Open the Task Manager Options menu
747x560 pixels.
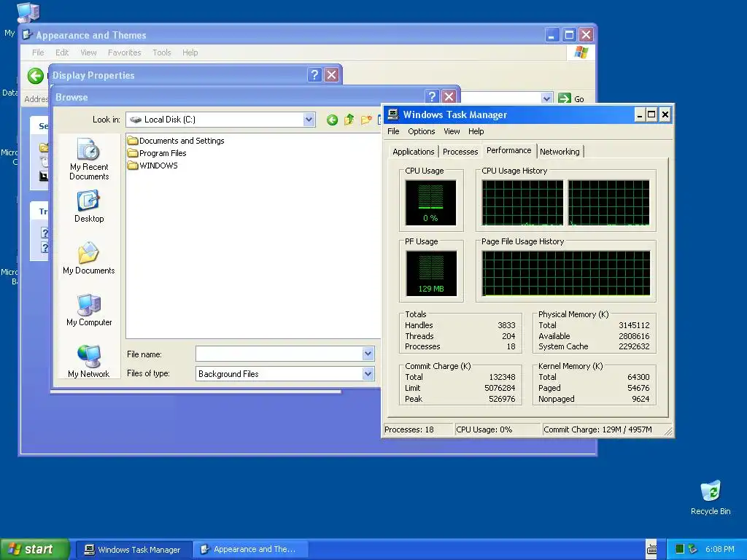[421, 131]
